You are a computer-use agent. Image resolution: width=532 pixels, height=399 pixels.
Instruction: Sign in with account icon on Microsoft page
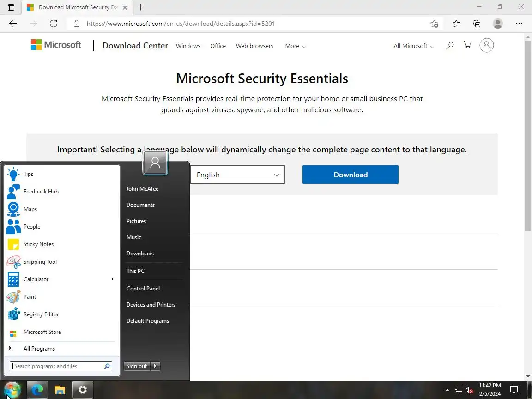[487, 45]
